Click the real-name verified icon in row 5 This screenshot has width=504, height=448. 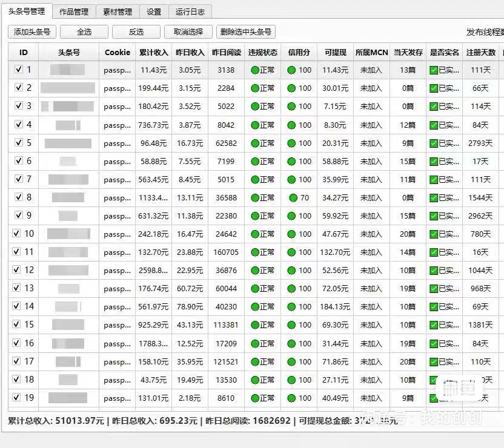coord(434,143)
